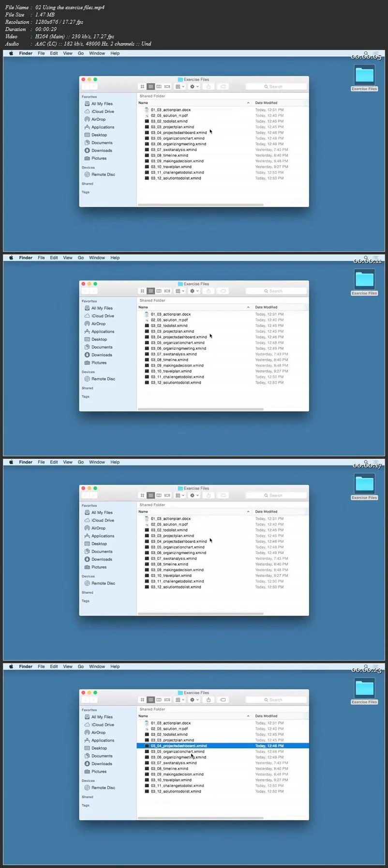Image resolution: width=388 pixels, height=868 pixels.
Task: Open the Arrange dropdown in the 00:00:17 frame
Action: point(179,496)
